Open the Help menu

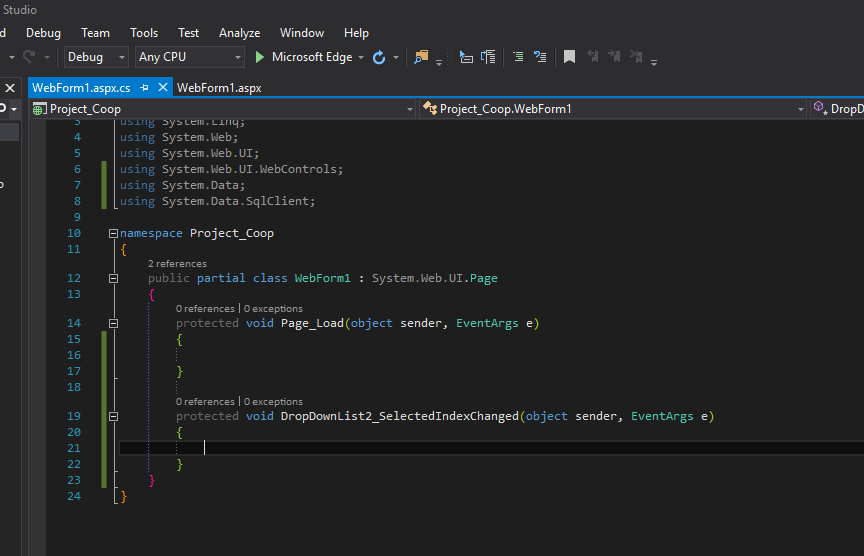point(356,33)
